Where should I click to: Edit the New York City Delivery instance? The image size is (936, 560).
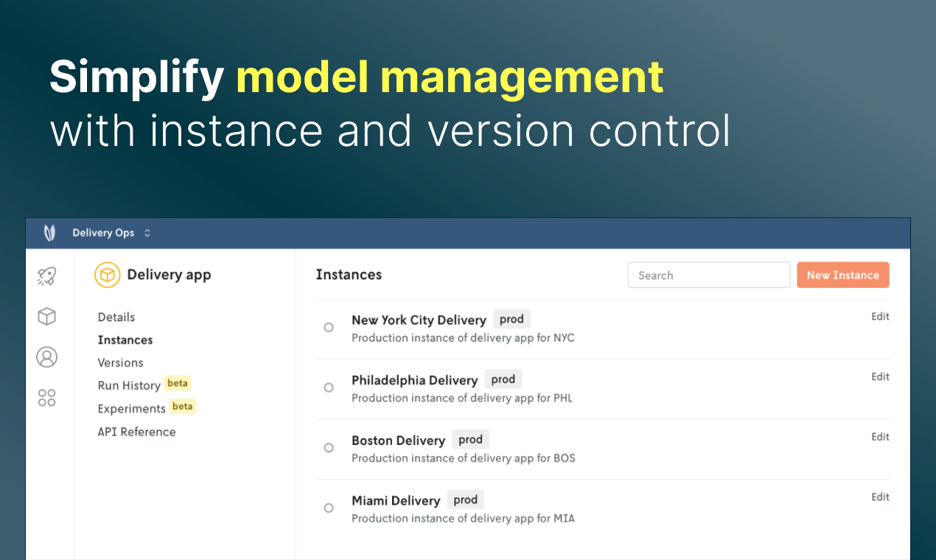pos(880,316)
